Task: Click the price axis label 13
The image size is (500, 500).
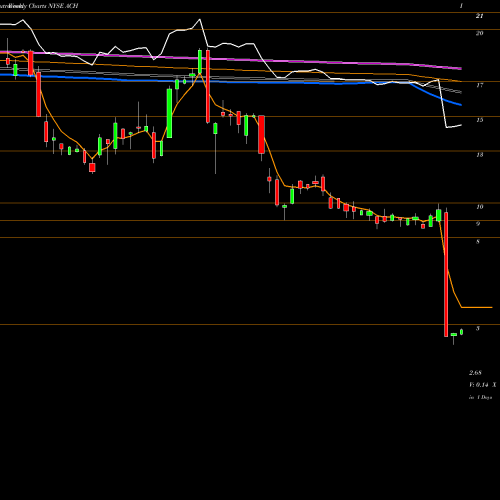Action: tap(480, 155)
